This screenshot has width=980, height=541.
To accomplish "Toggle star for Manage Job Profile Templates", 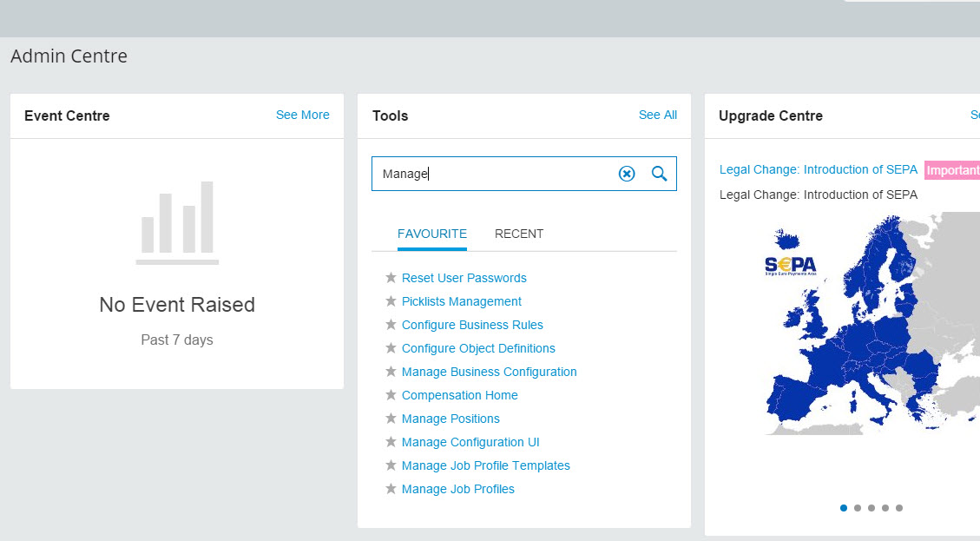I will (391, 465).
